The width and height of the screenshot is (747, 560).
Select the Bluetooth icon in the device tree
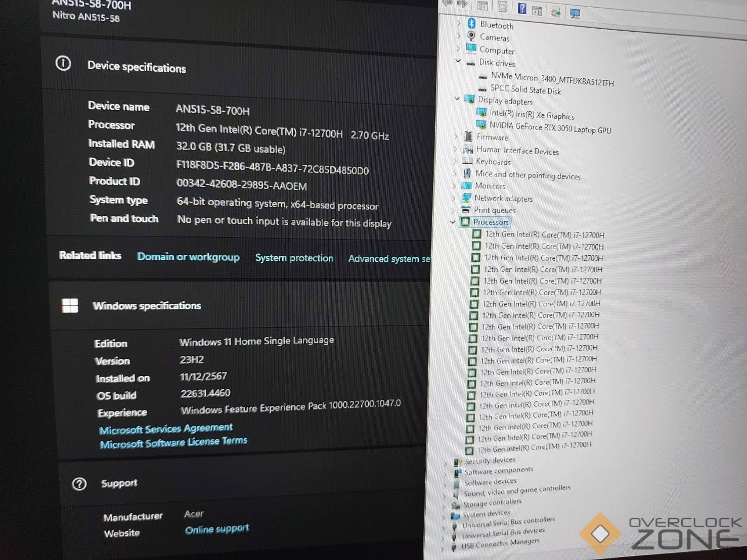[x=471, y=23]
